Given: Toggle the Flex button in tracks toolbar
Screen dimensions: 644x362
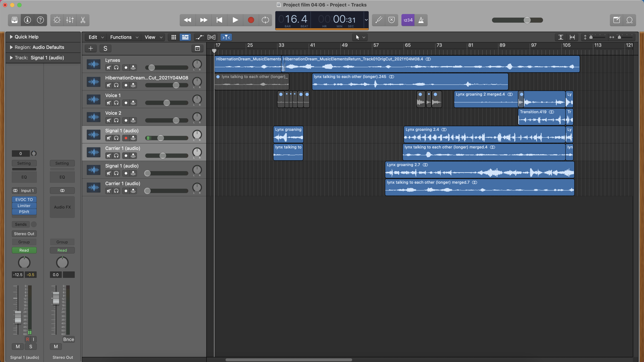Looking at the screenshot, I should [211, 37].
